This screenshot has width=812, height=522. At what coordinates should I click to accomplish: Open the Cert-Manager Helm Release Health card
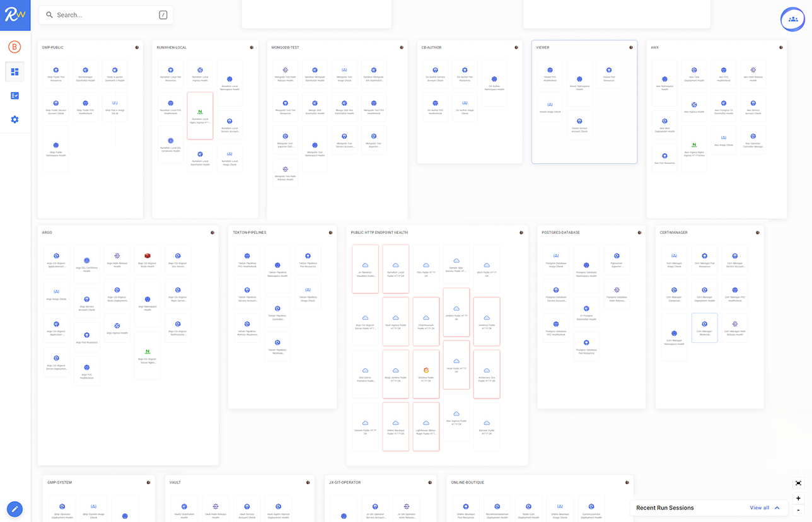[734, 328]
